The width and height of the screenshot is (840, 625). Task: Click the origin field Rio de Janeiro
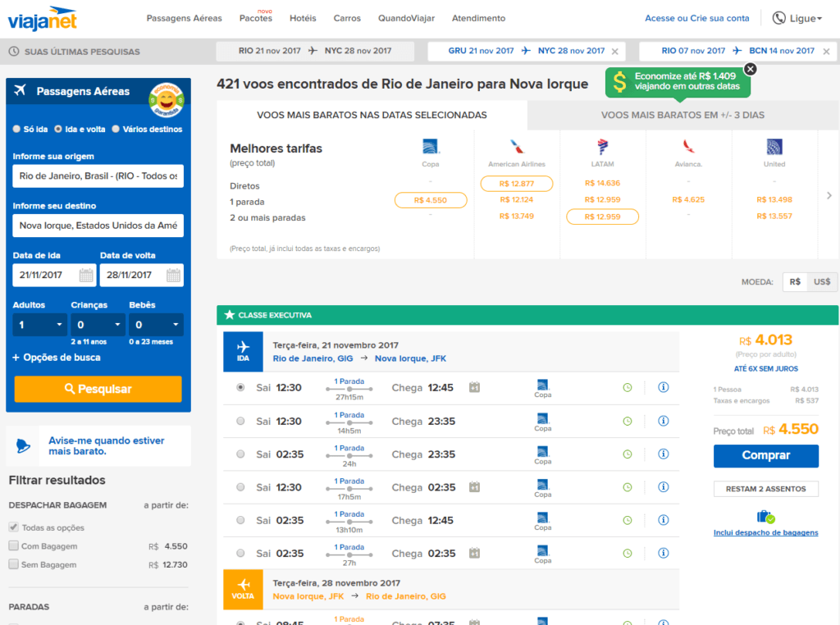(x=98, y=176)
